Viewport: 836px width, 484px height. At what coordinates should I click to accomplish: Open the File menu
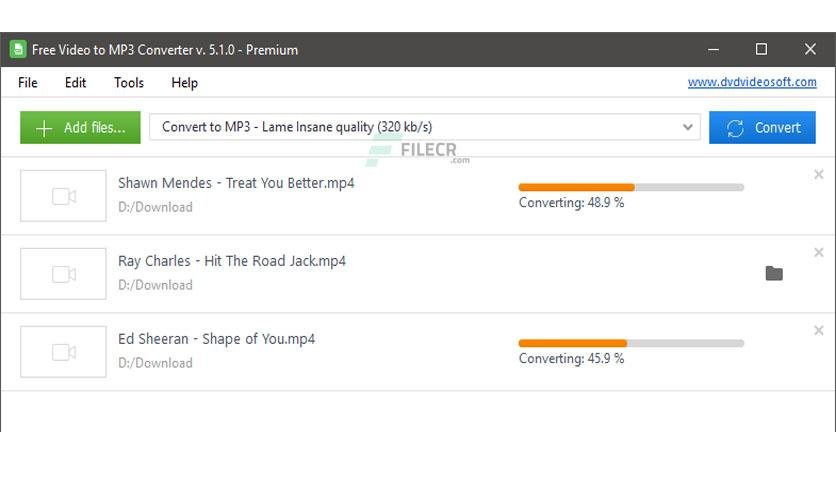[x=28, y=83]
